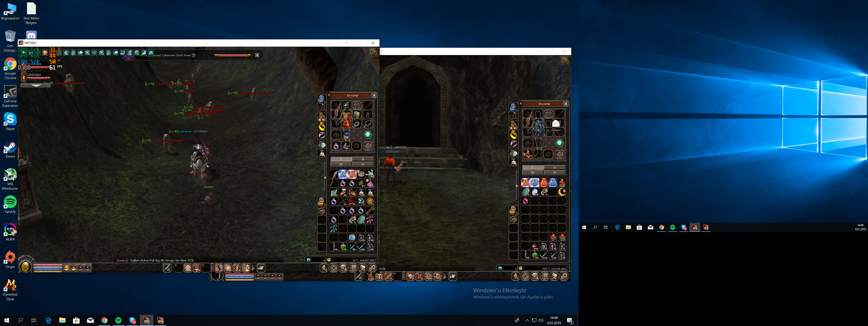The image size is (868, 326).
Task: Click the skill page stepper arrows in left taskbar
Action: [253, 268]
